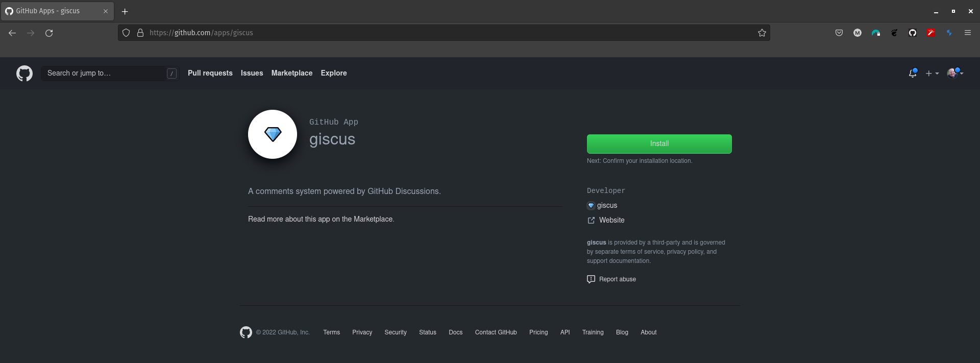
Task: Open the user avatar menu
Action: (954, 74)
